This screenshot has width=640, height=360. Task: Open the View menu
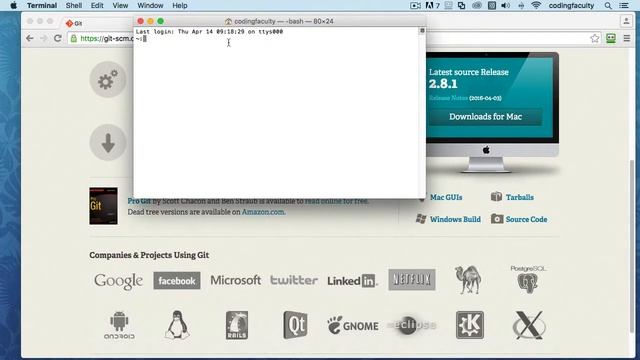click(x=120, y=5)
